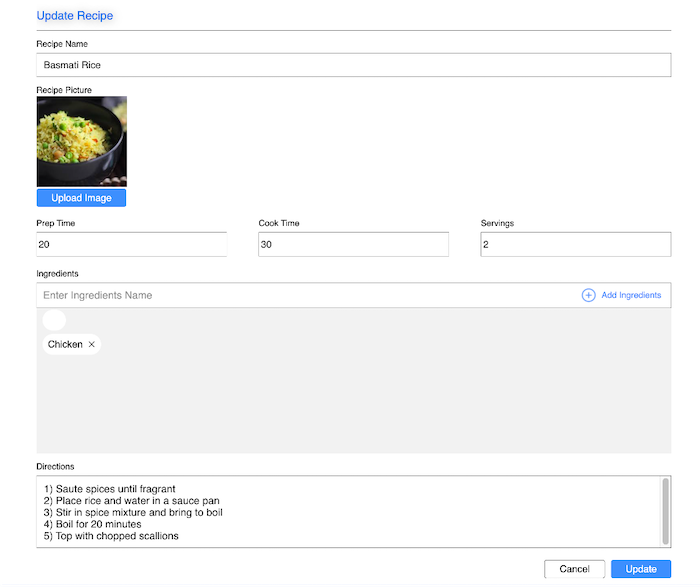Click the plus circle icon beside Add Ingredients

(x=588, y=295)
